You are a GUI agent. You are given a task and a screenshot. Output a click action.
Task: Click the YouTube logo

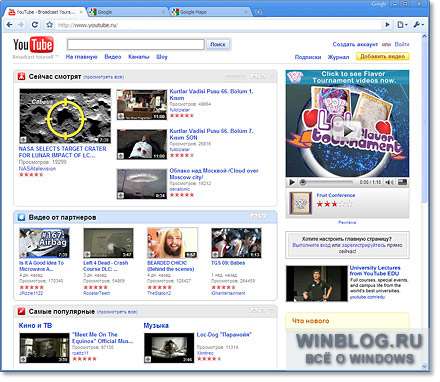click(x=33, y=45)
